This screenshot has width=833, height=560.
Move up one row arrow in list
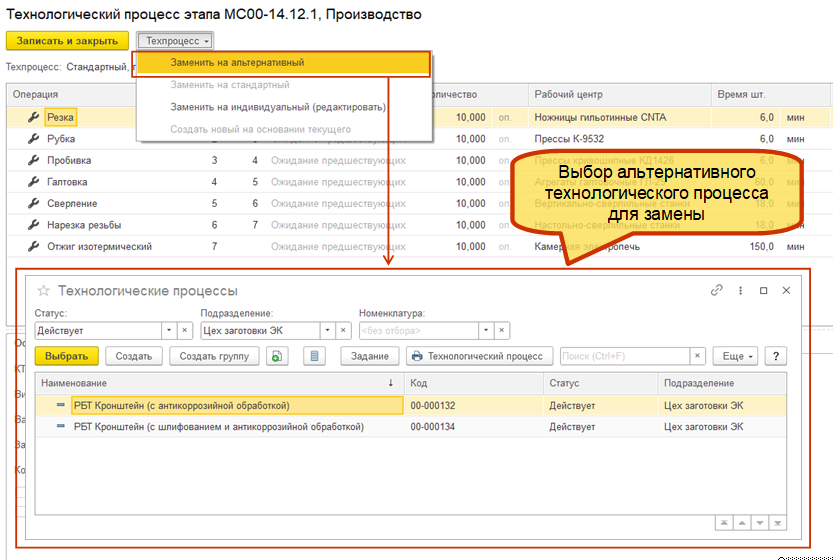click(742, 523)
